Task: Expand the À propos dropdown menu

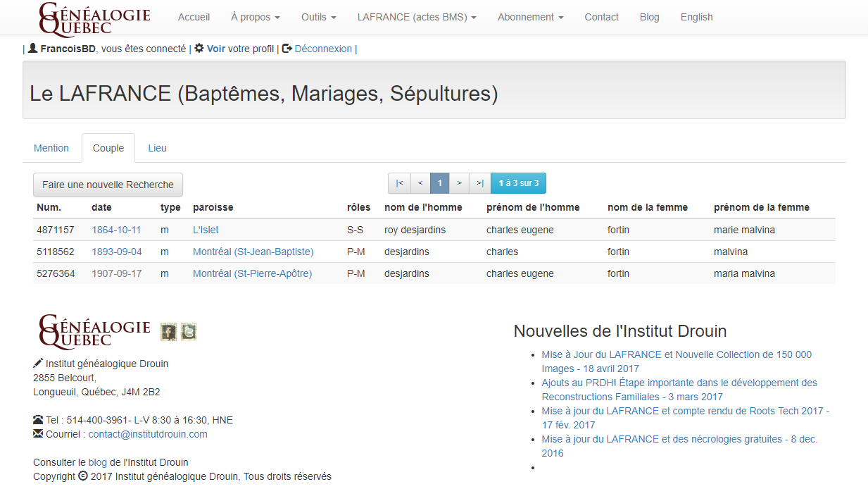Action: (x=256, y=17)
